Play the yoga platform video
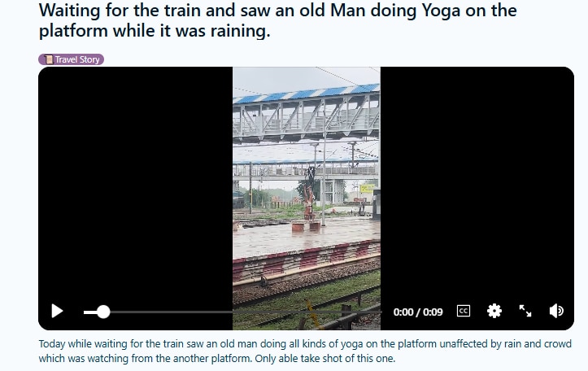The width and height of the screenshot is (588, 371). point(57,311)
